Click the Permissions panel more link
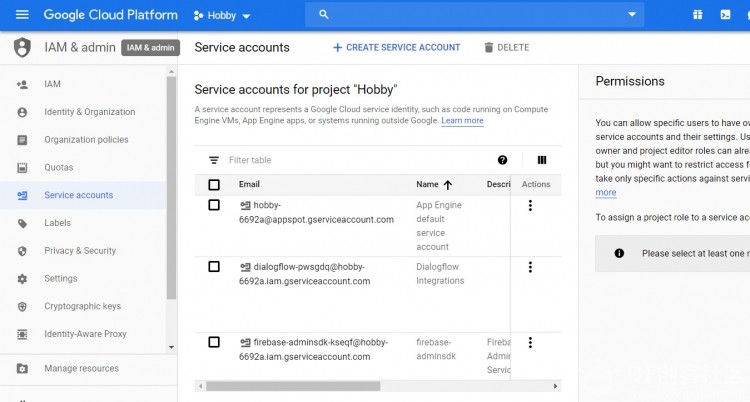750x402 pixels. pos(606,193)
